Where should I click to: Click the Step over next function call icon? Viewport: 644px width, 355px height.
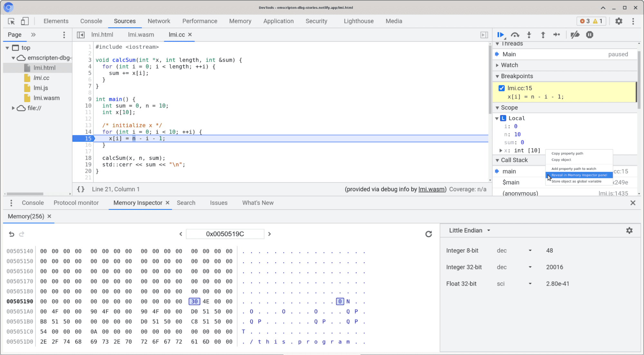tap(515, 34)
